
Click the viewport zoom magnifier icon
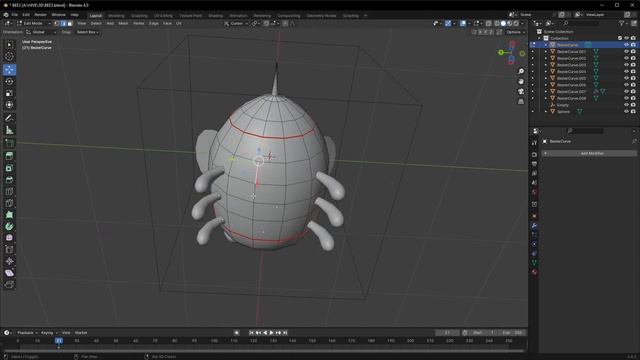point(521,71)
